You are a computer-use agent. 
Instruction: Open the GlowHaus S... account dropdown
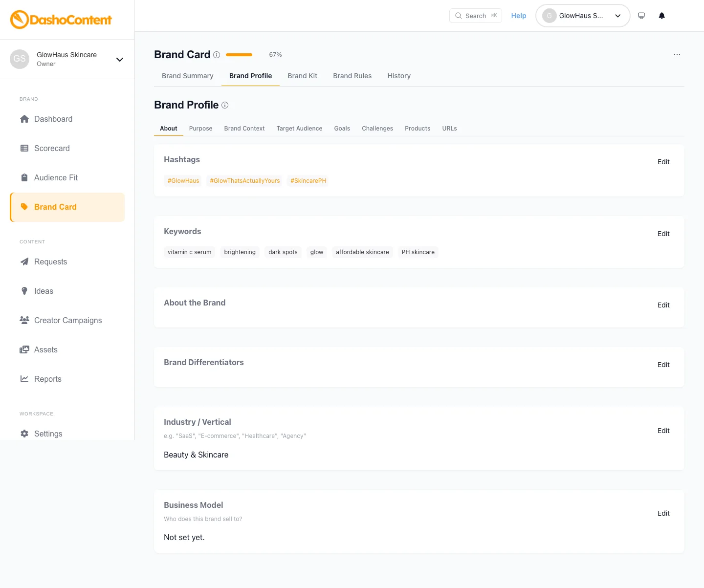click(x=583, y=16)
